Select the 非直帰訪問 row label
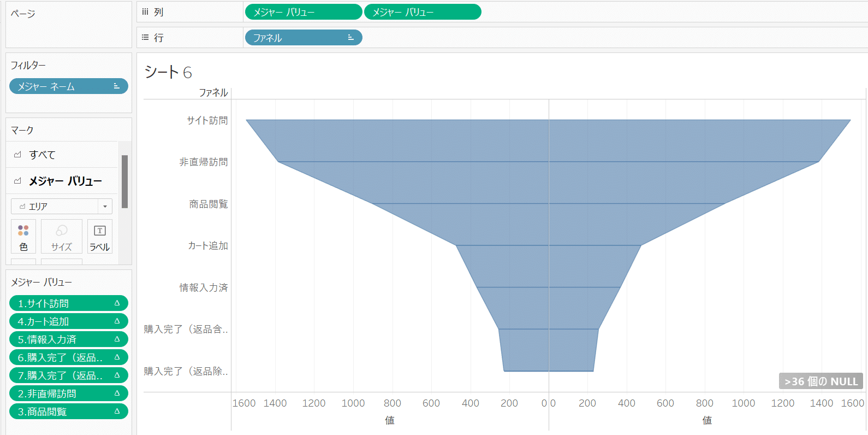 pos(204,162)
